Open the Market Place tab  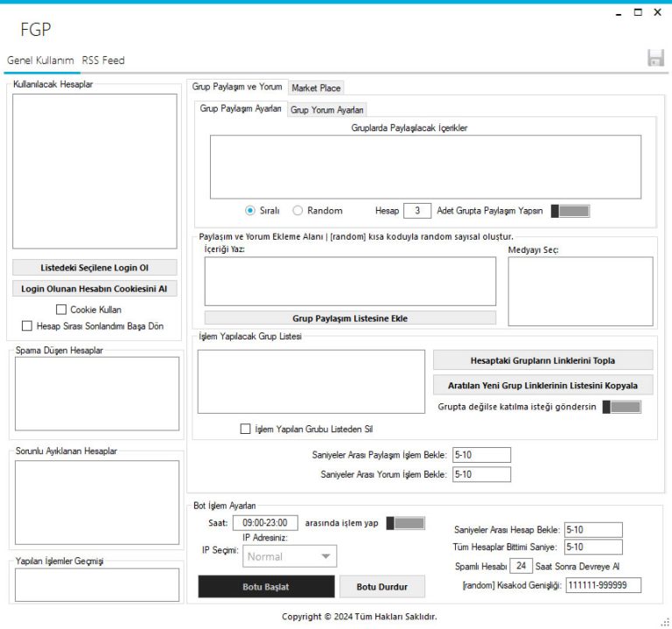[x=316, y=87]
